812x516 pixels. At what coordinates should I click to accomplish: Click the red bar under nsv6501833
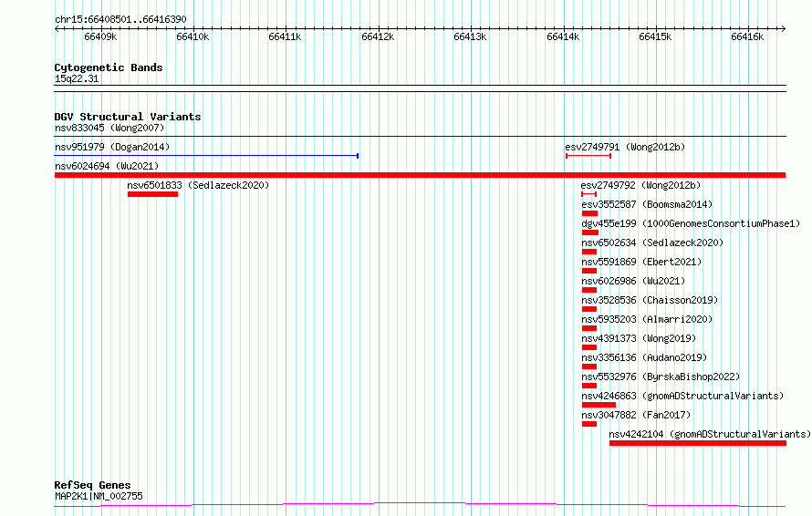[152, 194]
